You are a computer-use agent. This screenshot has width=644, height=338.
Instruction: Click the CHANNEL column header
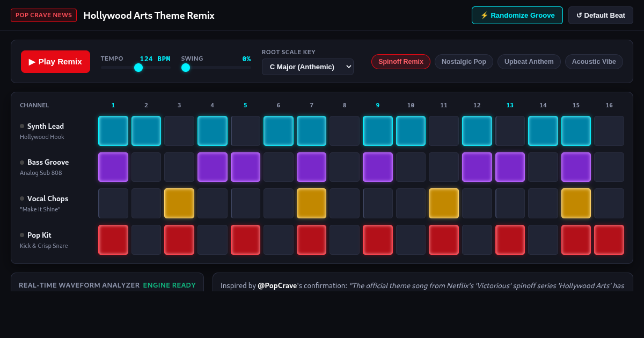[x=34, y=105]
